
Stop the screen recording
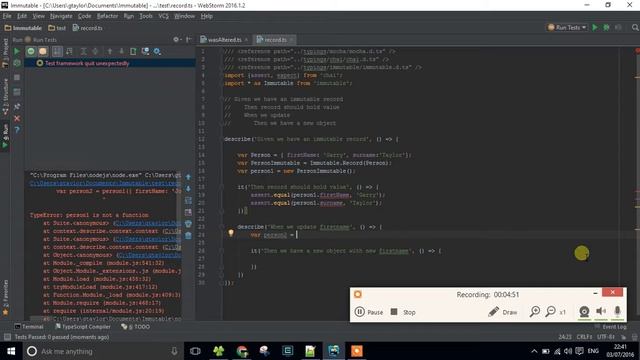[x=403, y=312]
